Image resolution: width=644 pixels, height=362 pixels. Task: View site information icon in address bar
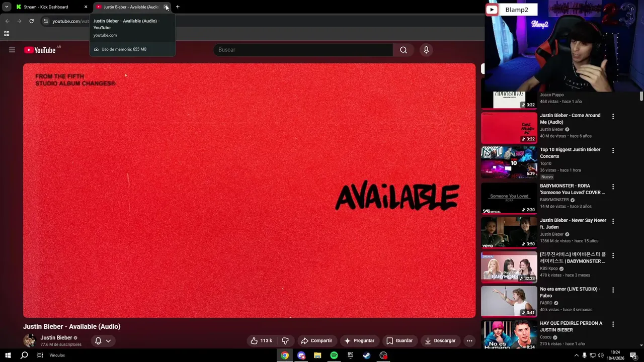46,21
